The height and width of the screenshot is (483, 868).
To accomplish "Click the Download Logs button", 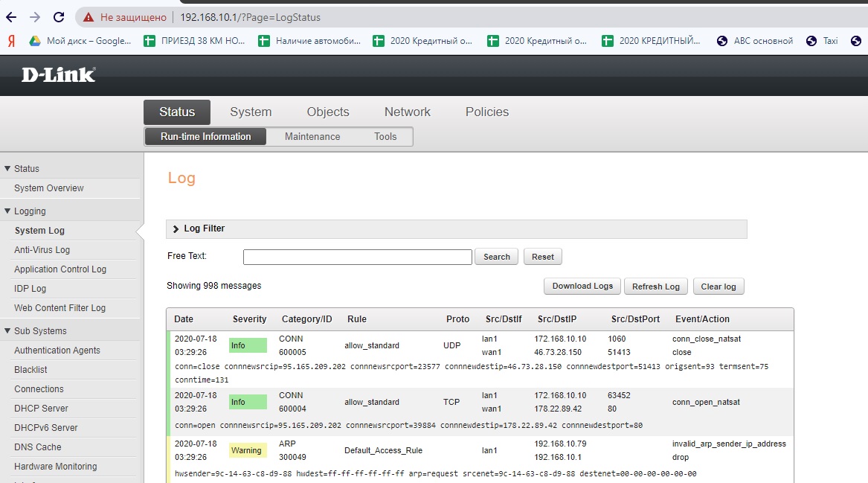I will [582, 287].
